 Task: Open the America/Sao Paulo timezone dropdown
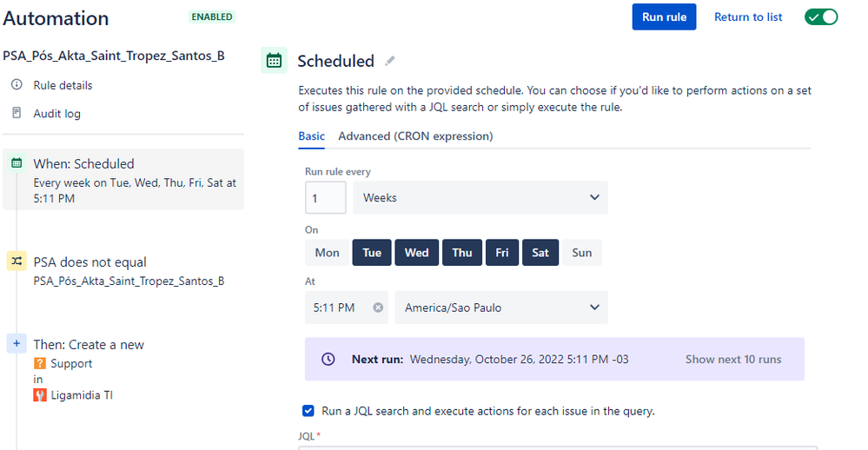click(500, 308)
